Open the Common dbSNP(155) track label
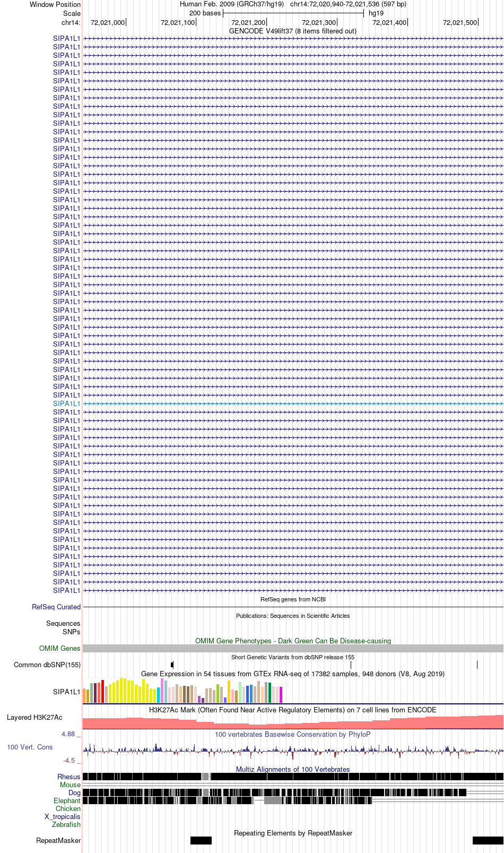504x853 pixels. 47,665
